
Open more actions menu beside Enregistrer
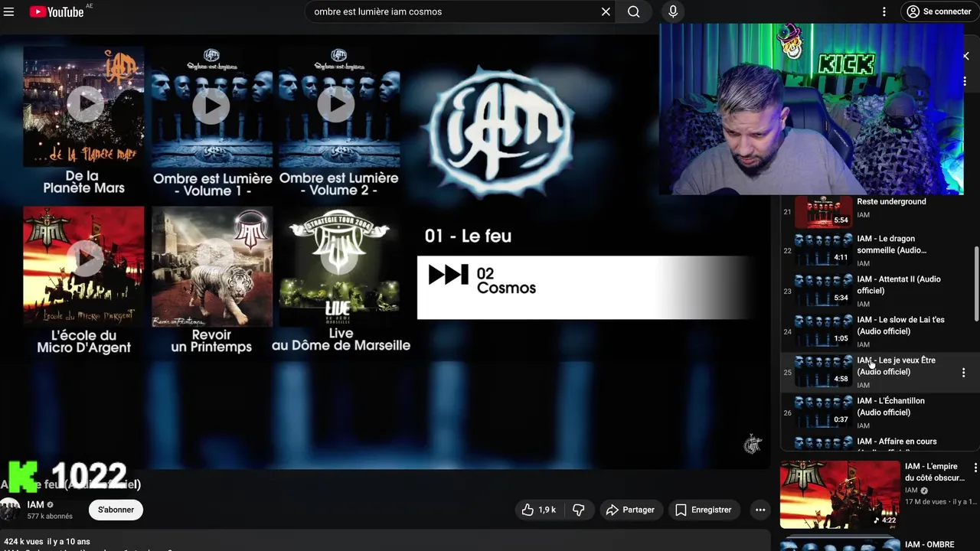point(759,510)
